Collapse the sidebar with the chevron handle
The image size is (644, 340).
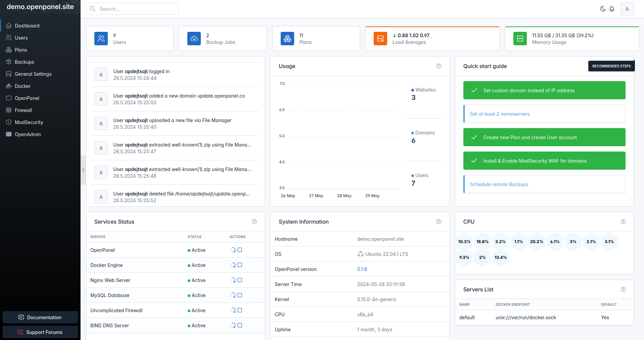pyautogui.click(x=83, y=170)
